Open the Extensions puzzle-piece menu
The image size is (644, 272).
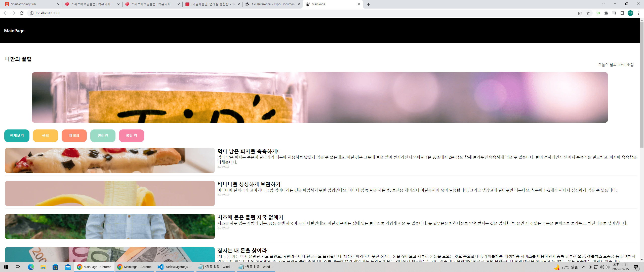606,13
